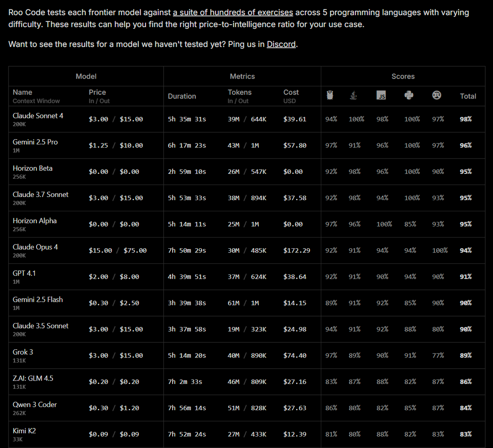Click the $39.61 cost value
This screenshot has width=493, height=448.
tap(295, 119)
